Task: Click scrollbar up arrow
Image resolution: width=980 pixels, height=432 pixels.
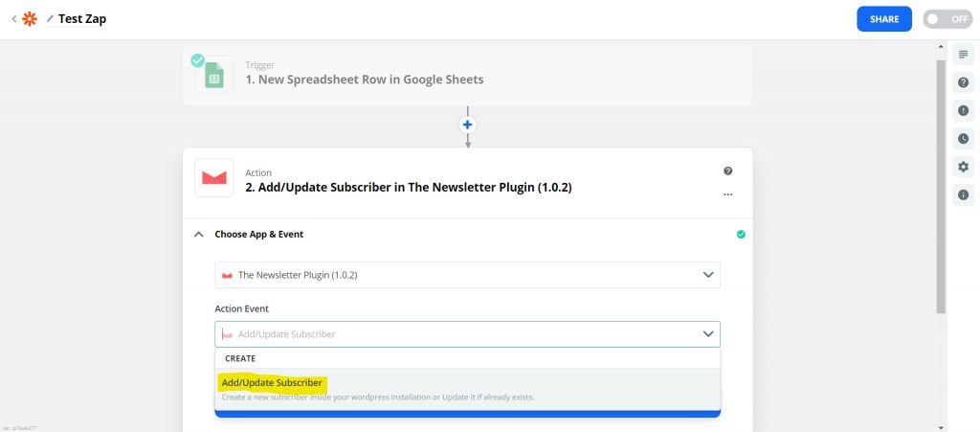Action: [941, 47]
